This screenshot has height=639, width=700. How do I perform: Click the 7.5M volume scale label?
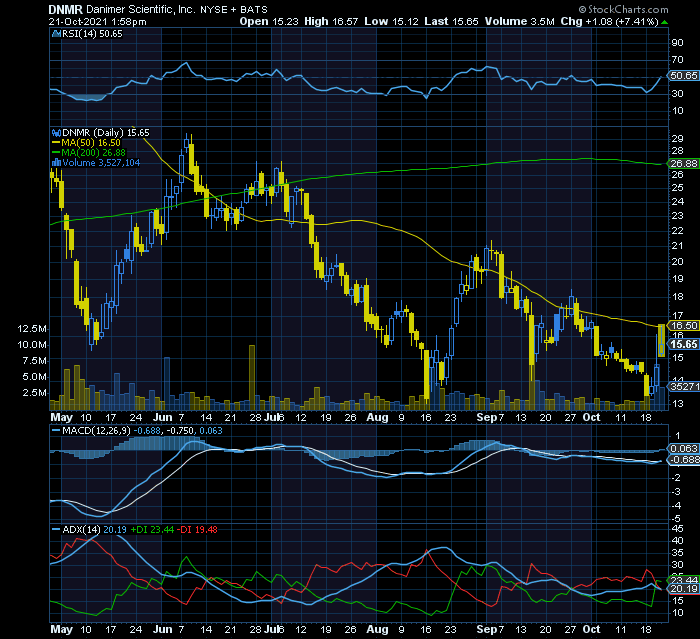[34, 361]
